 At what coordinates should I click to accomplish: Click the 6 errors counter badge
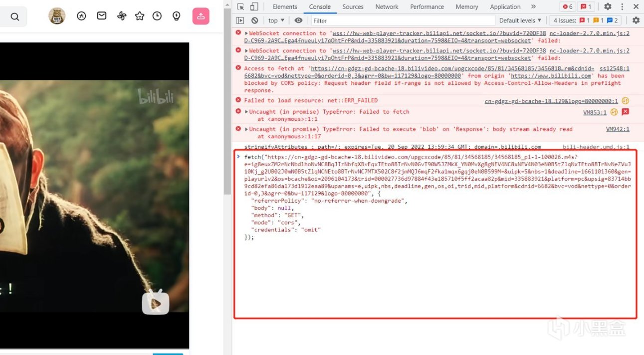568,7
